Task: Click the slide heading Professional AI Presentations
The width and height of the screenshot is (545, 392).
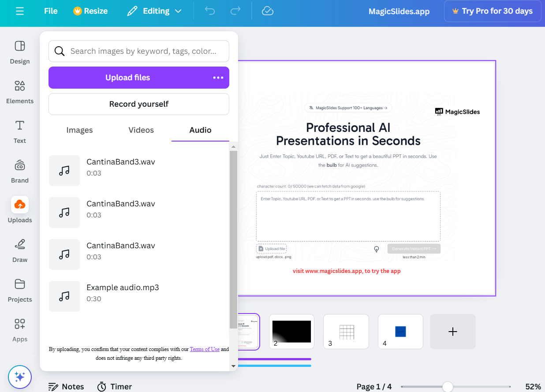Action: pyautogui.click(x=348, y=134)
